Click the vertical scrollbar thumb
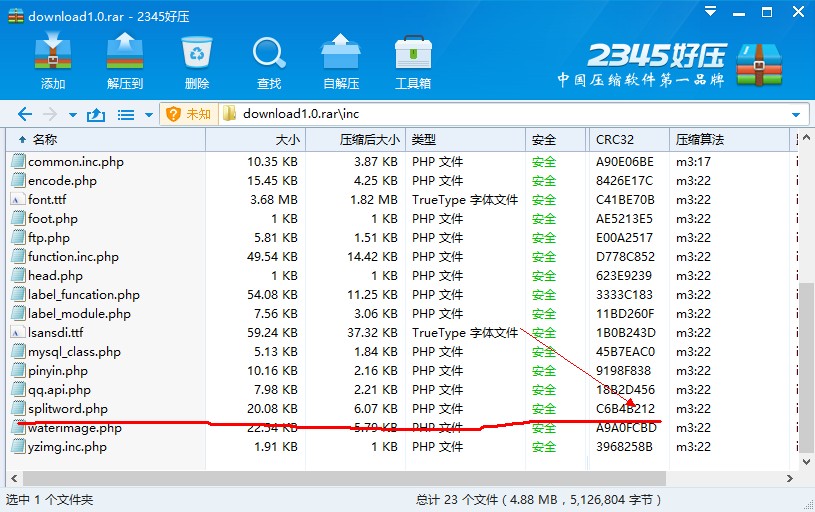815x512 pixels. coord(806,367)
